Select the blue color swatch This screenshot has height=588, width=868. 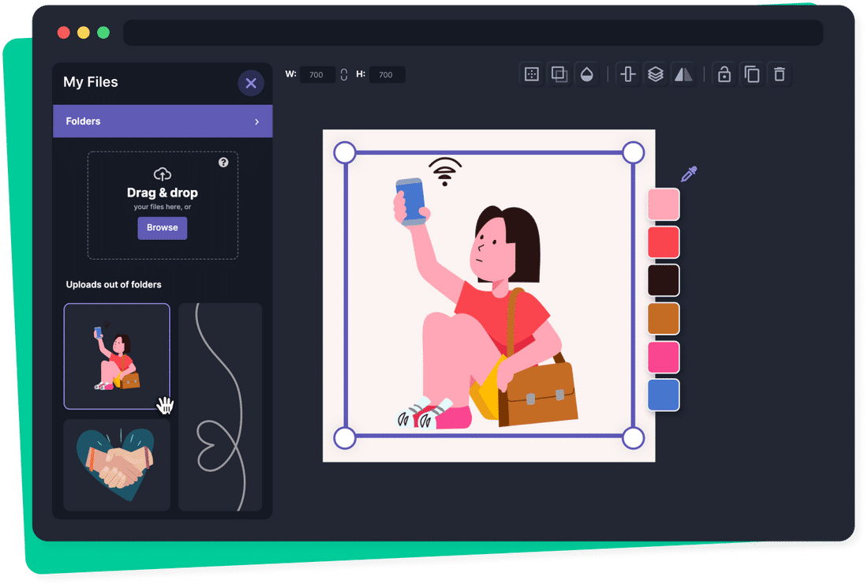point(664,395)
